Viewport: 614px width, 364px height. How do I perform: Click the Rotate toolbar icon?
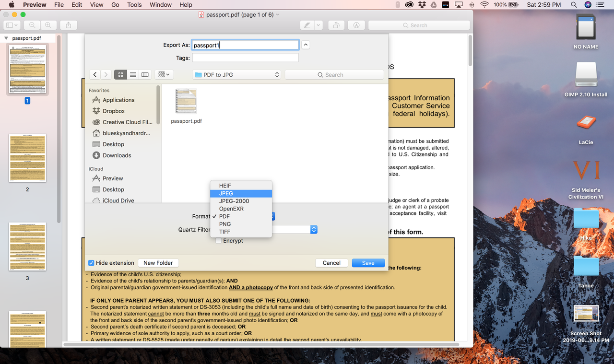click(337, 25)
